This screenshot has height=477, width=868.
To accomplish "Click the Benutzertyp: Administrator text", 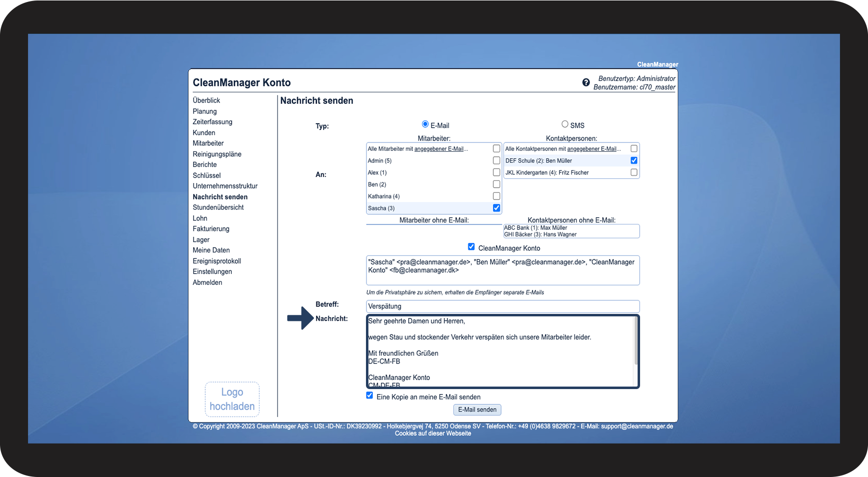I will pyautogui.click(x=637, y=79).
